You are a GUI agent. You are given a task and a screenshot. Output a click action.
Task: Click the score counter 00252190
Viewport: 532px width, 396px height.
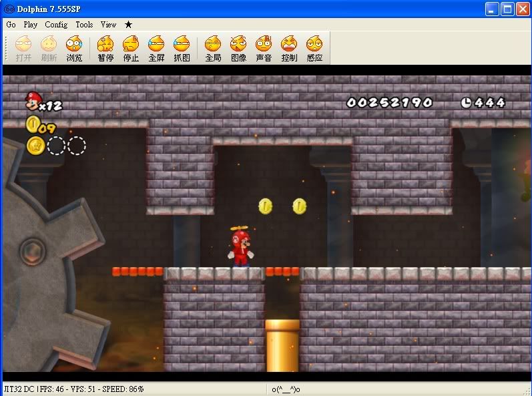point(390,102)
